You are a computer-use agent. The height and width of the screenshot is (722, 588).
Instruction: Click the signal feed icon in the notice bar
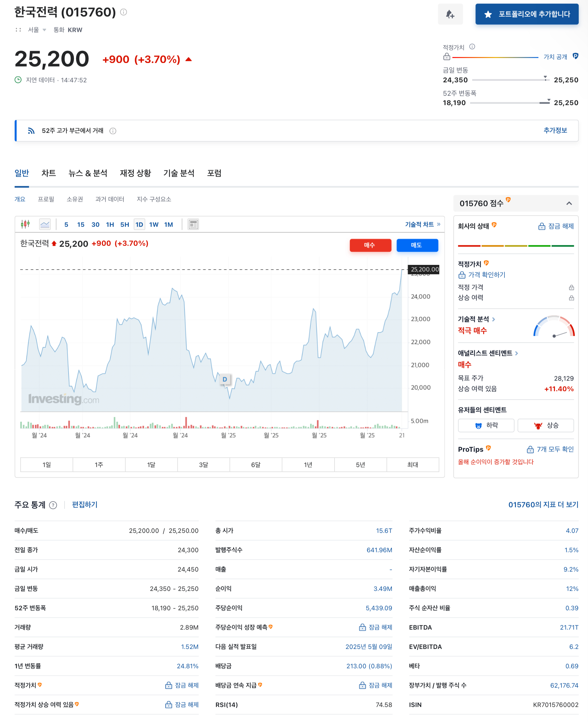[31, 131]
